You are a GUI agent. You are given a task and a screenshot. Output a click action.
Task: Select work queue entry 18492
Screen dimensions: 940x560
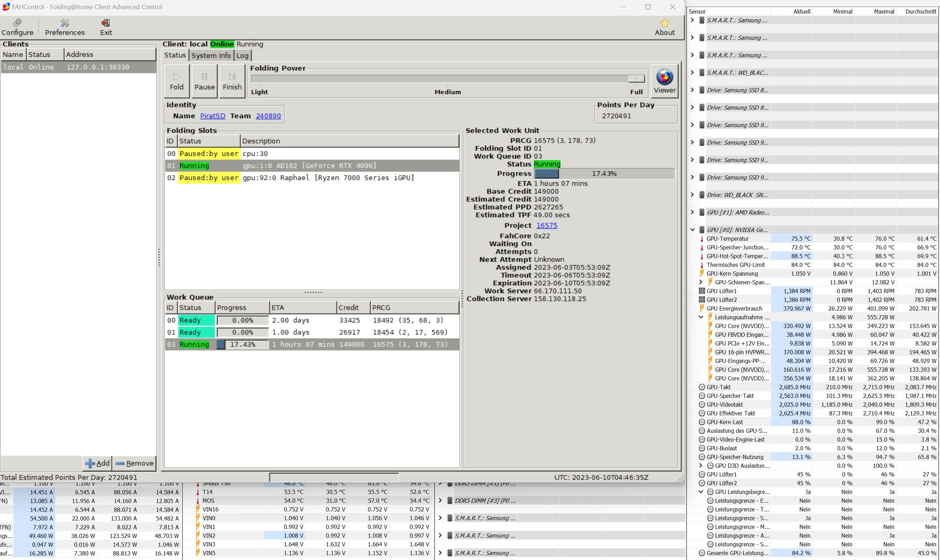[x=312, y=320]
